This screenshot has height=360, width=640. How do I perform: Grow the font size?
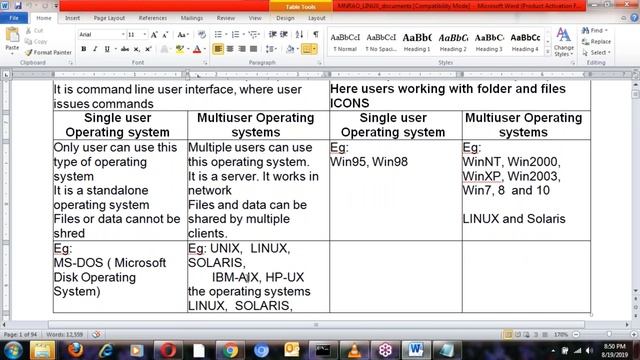coord(154,35)
